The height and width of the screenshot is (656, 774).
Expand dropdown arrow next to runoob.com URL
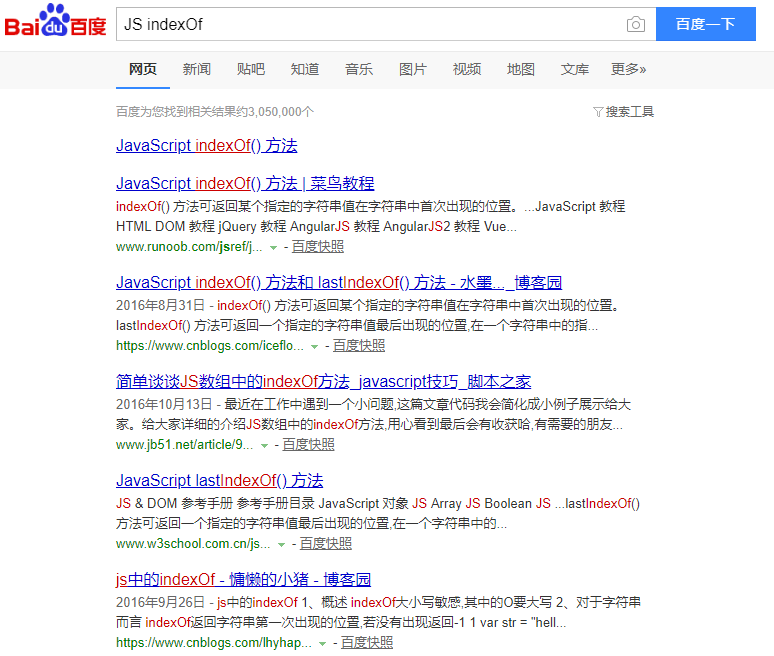(x=273, y=247)
